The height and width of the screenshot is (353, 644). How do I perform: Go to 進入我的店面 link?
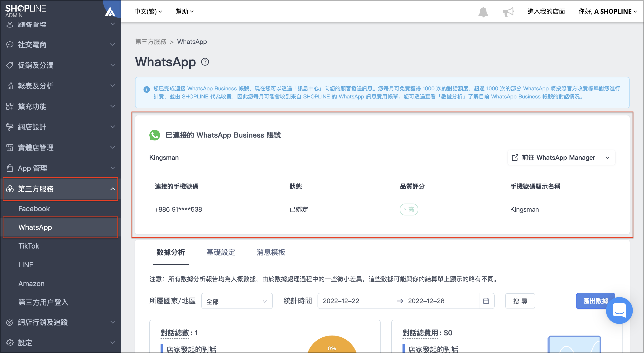(546, 11)
